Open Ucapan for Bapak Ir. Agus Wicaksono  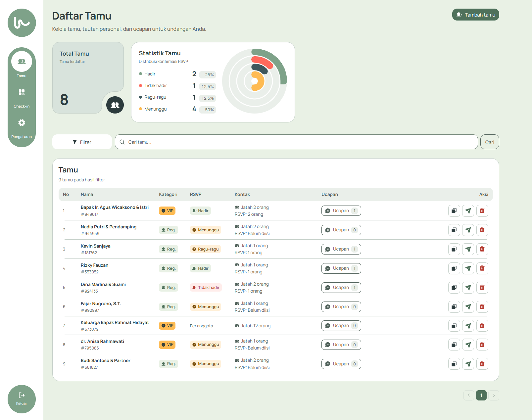(x=341, y=211)
